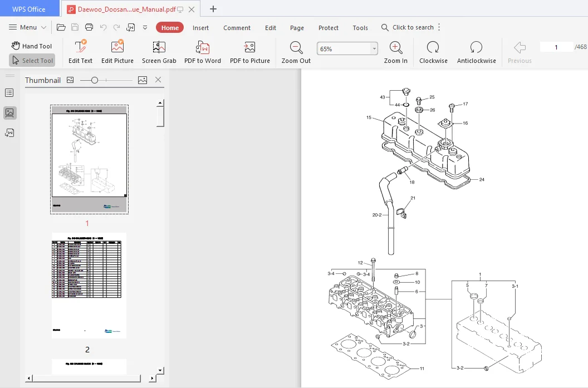This screenshot has height=388, width=588.
Task: Go to the Previous page
Action: [x=520, y=52]
